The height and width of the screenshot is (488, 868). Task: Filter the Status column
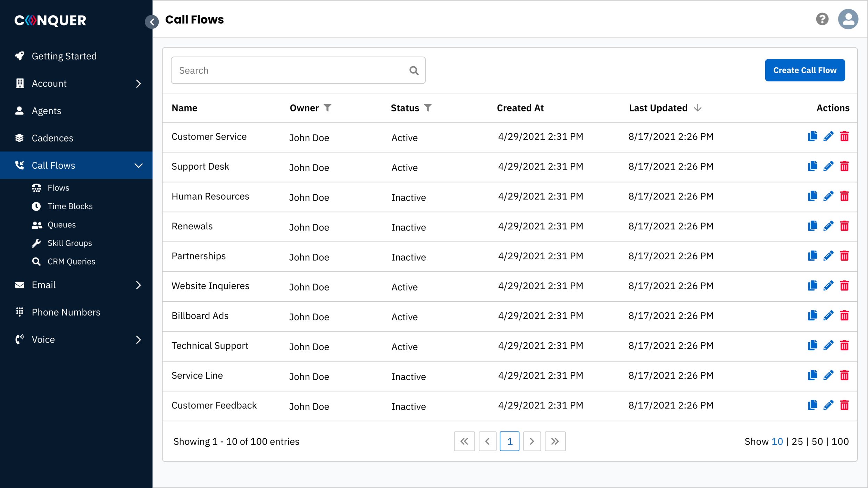[428, 108]
